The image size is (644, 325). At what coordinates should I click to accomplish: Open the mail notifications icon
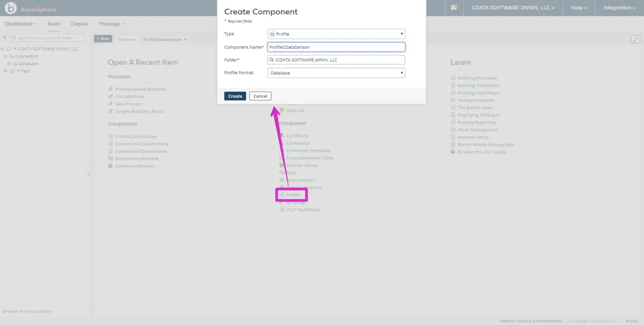(454, 8)
